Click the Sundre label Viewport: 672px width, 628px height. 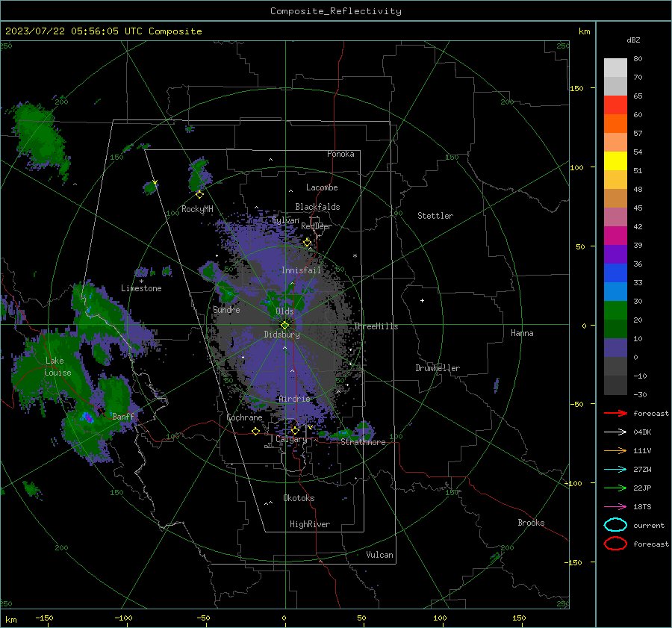(x=226, y=309)
